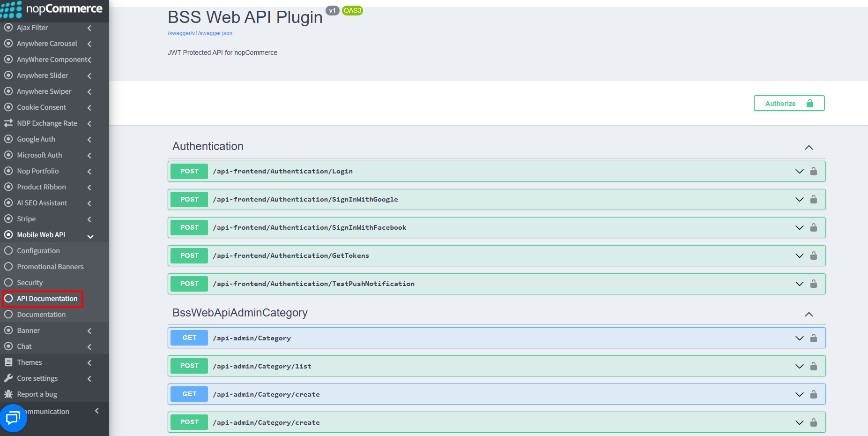This screenshot has width=868, height=436.
Task: Click the Authorize button
Action: [789, 103]
